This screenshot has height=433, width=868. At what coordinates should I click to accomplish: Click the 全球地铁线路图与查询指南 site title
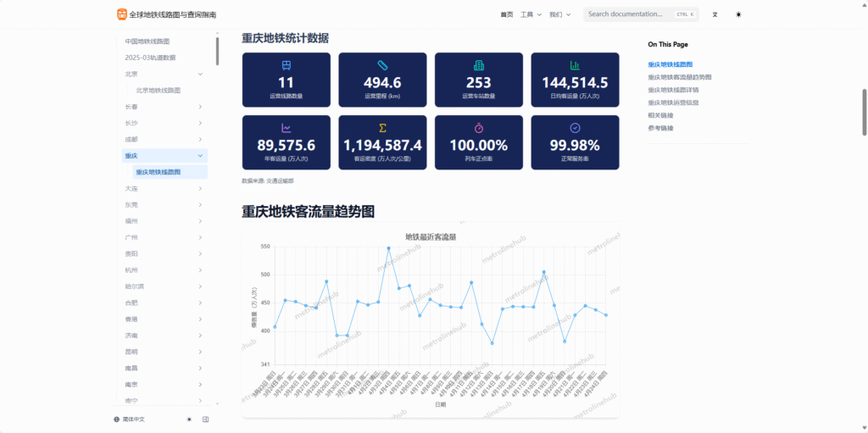pos(173,15)
